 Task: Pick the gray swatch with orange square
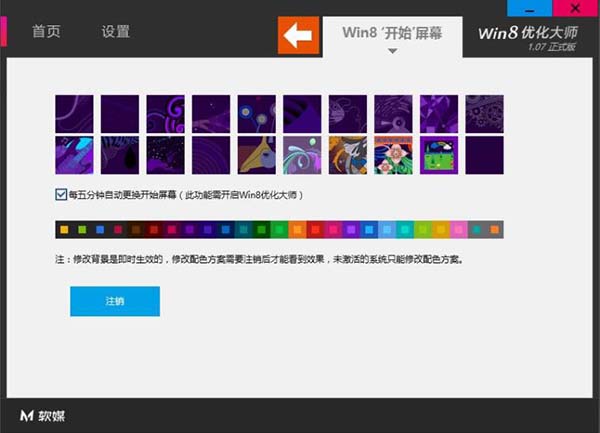[495, 230]
